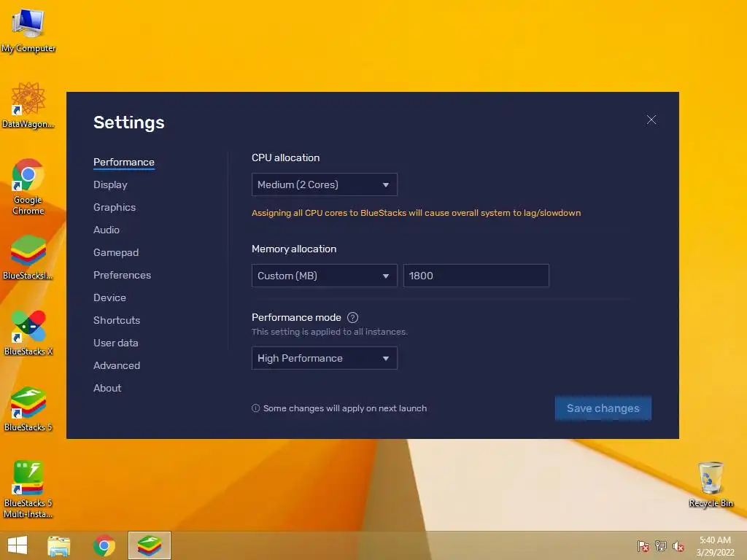
Task: Click the 'CPU allocation' label
Action: [x=286, y=157]
